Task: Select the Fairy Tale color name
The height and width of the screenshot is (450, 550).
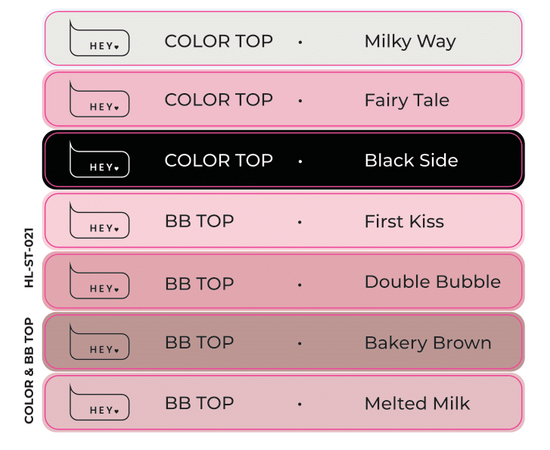Action: 407,100
